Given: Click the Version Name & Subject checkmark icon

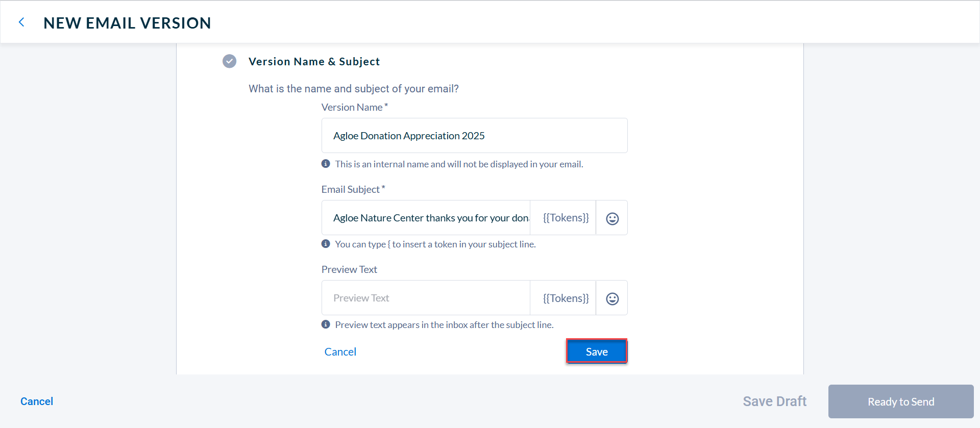Looking at the screenshot, I should (x=230, y=61).
